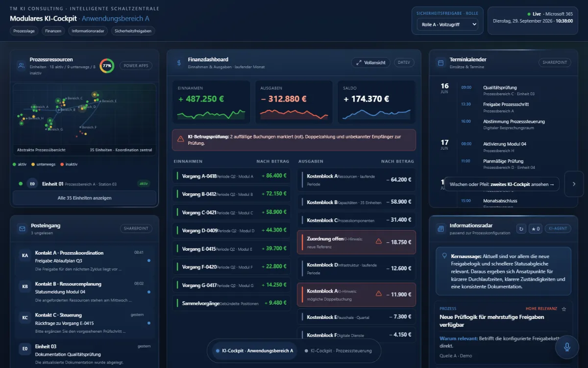The image size is (588, 368).
Task: Select Kostenblock E Pauschale row
Action: click(356, 317)
